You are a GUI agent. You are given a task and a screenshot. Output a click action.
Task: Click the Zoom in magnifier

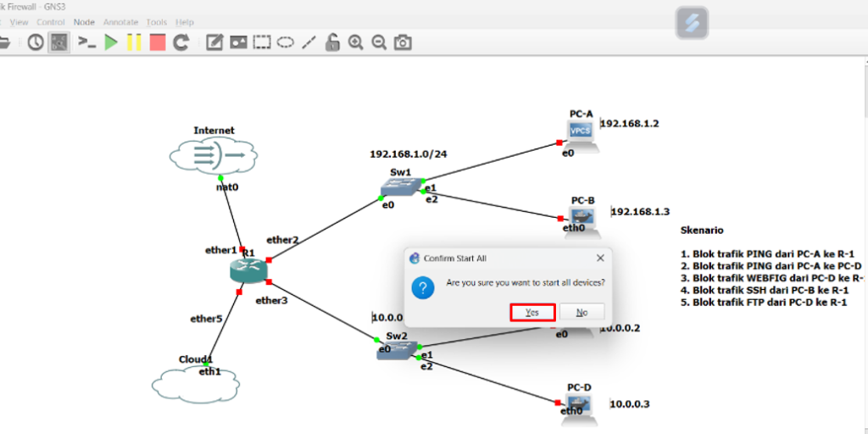pyautogui.click(x=356, y=42)
